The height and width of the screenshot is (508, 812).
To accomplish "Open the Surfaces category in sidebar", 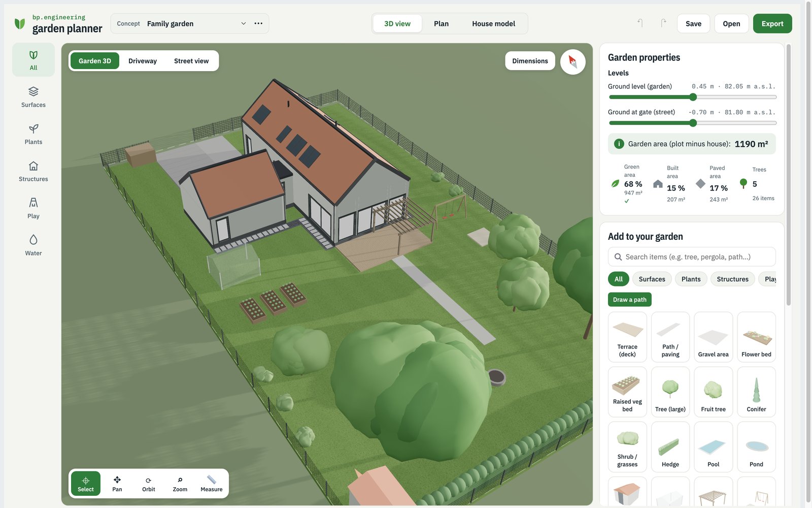I will pos(33,97).
